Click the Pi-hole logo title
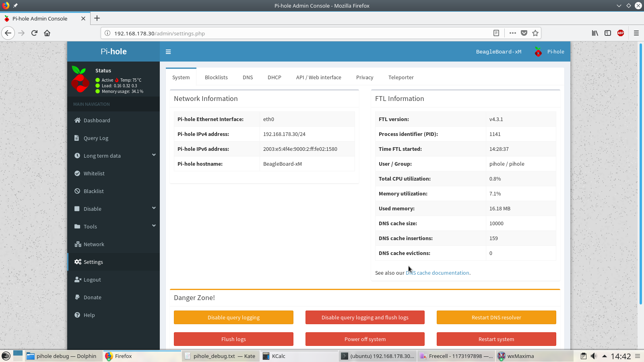 pos(114,51)
